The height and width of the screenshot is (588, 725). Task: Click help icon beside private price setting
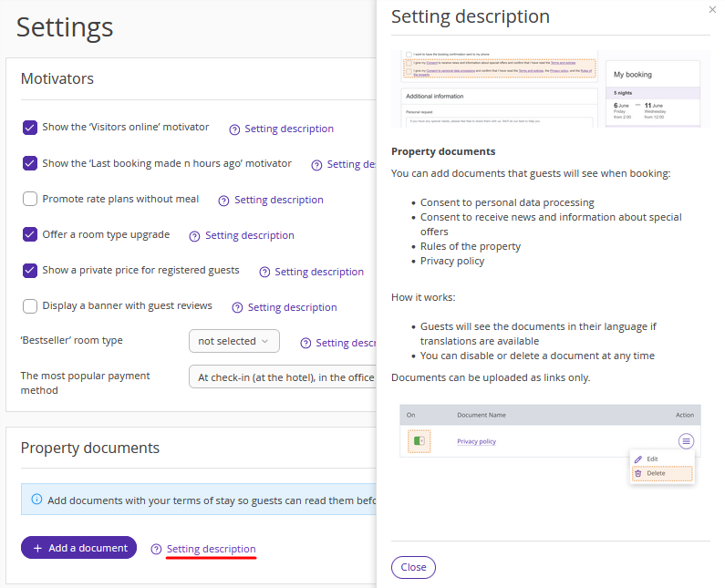(x=264, y=273)
